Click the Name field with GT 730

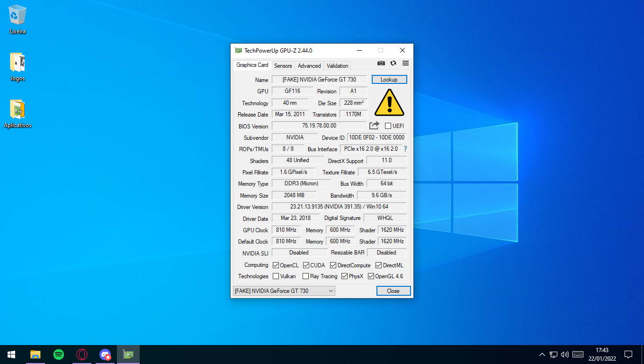coord(319,80)
